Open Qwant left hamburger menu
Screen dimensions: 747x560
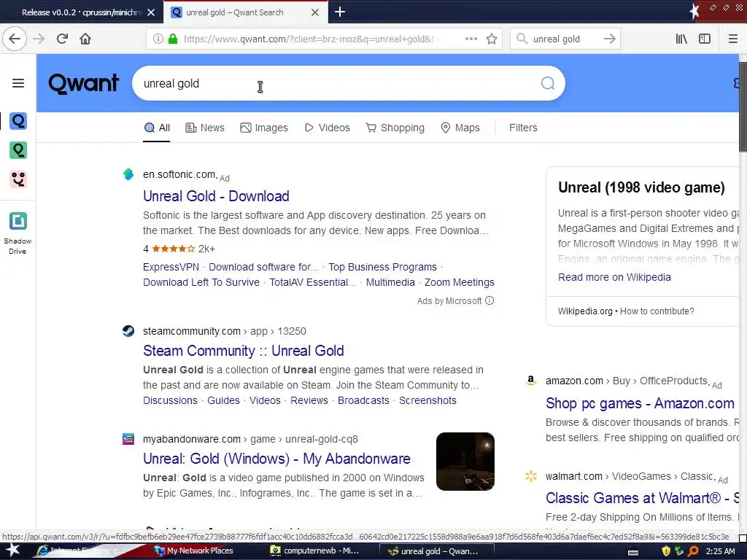click(x=18, y=83)
